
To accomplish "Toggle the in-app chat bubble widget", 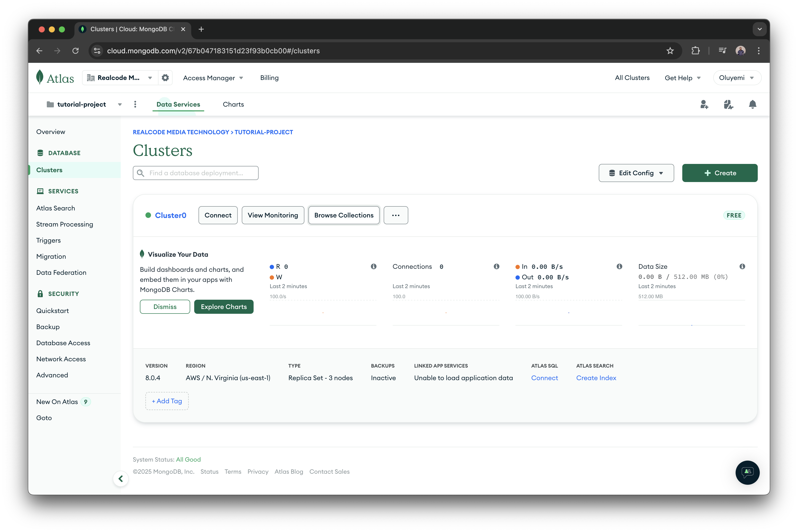I will [x=747, y=473].
